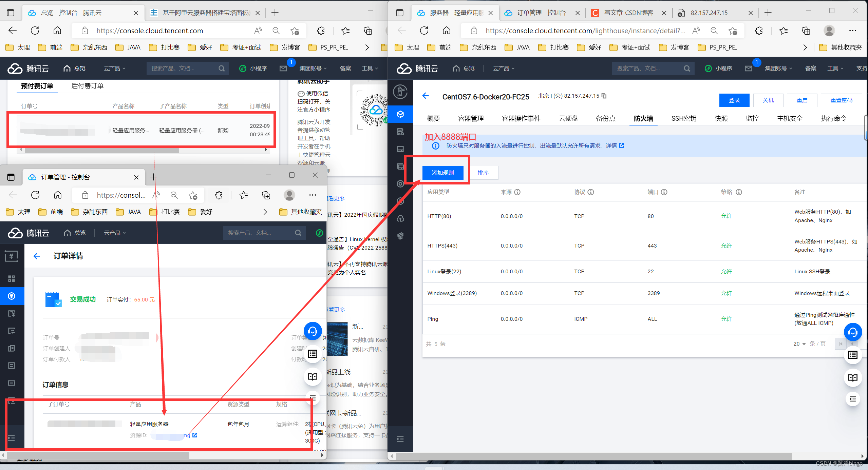This screenshot has width=868, height=470.
Task: Click the Tencent Cloud logo in right window
Action: (x=417, y=68)
